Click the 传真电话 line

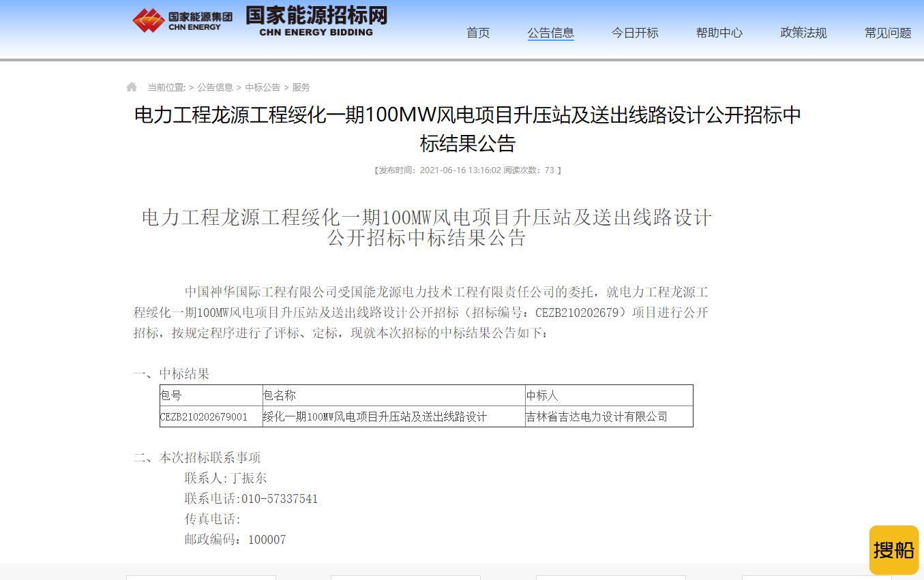tap(213, 519)
